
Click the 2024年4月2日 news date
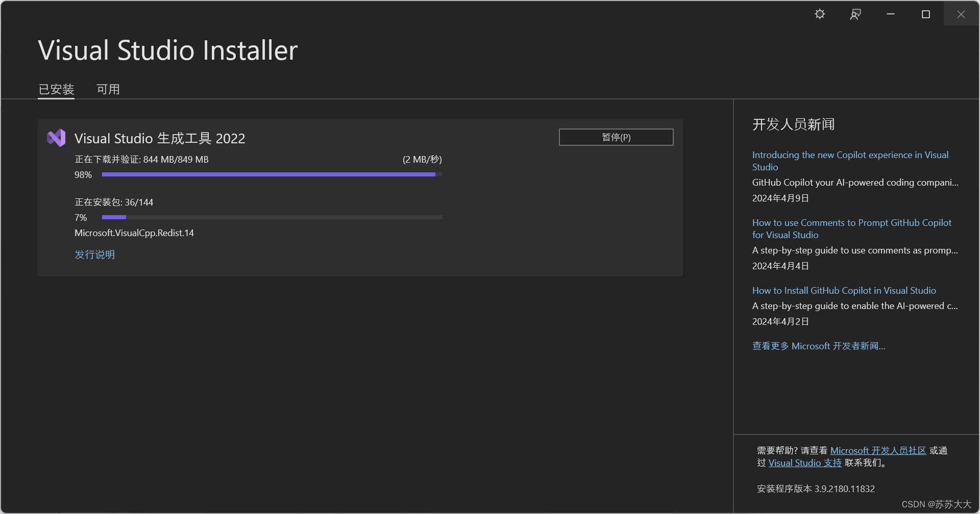click(x=780, y=321)
